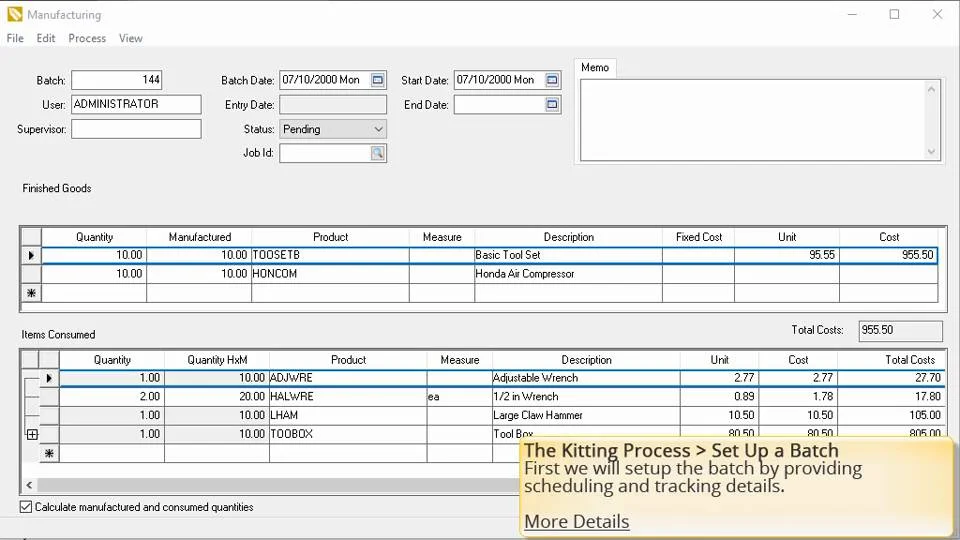This screenshot has width=960, height=540.
Task: Click the Supervisor input field
Action: pyautogui.click(x=136, y=129)
